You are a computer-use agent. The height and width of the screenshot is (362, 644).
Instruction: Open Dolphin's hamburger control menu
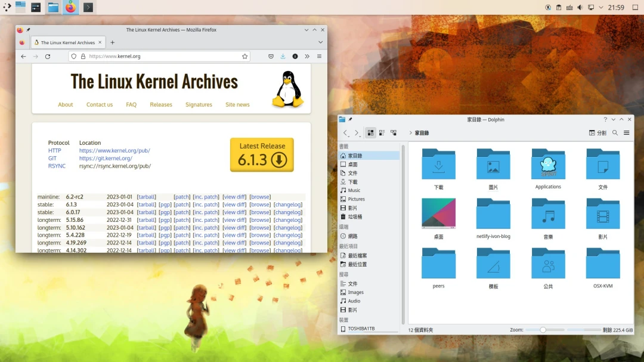pos(626,132)
